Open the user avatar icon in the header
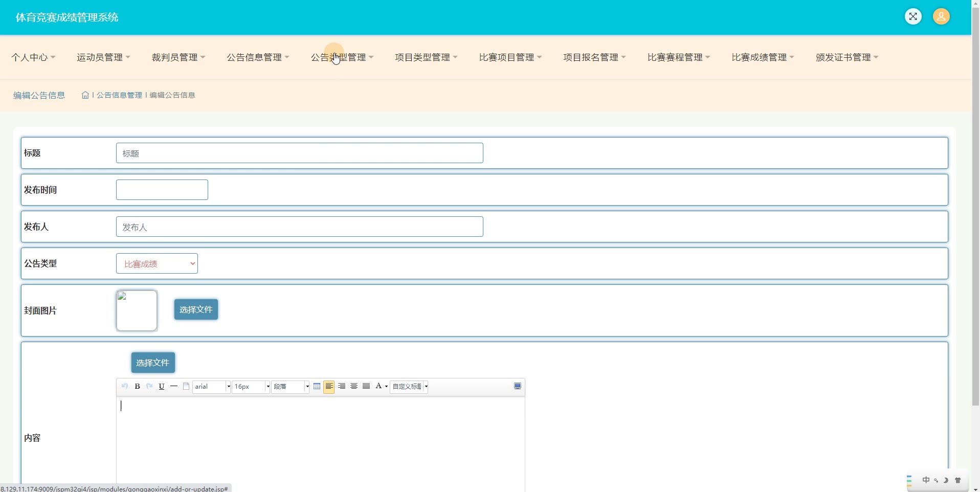The image size is (980, 492). 941,17
